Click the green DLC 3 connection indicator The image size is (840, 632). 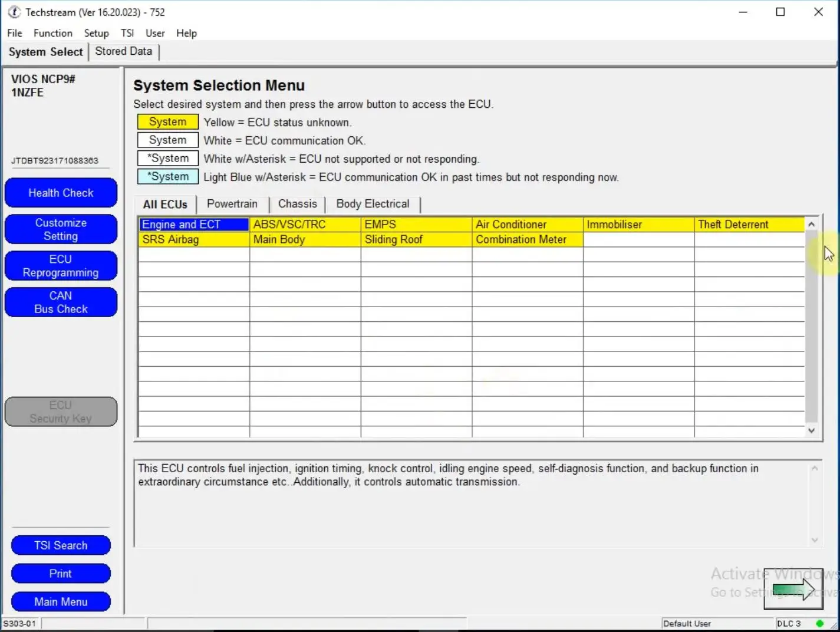[819, 623]
